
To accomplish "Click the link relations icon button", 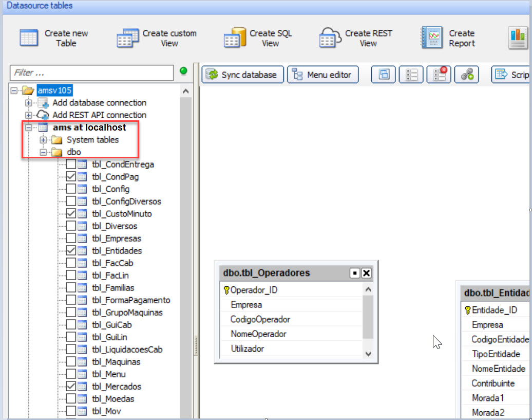I will pyautogui.click(x=467, y=75).
